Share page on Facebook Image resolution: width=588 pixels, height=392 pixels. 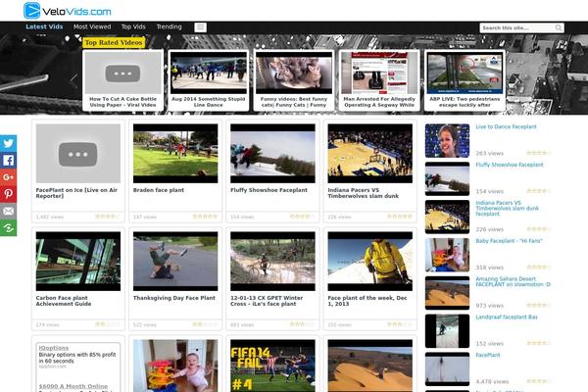pyautogui.click(x=8, y=160)
